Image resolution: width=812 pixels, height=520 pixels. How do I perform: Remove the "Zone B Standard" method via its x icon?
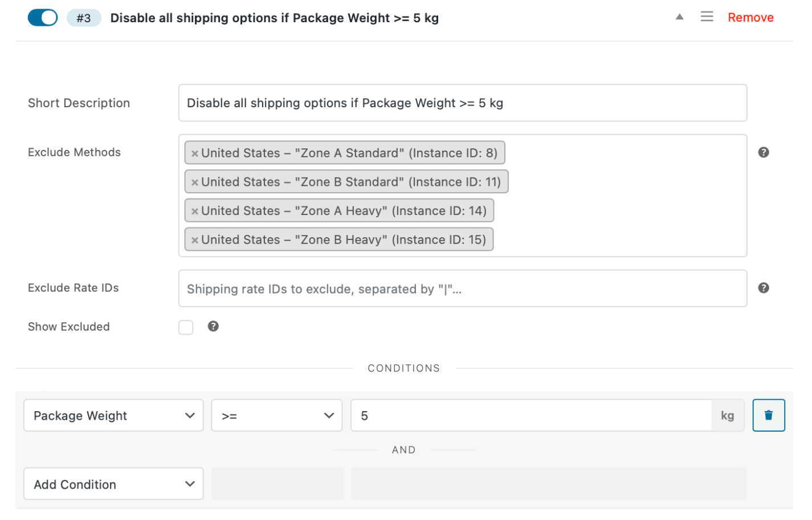194,181
